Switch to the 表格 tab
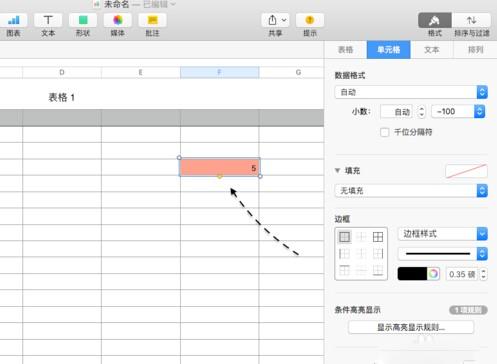 click(345, 50)
